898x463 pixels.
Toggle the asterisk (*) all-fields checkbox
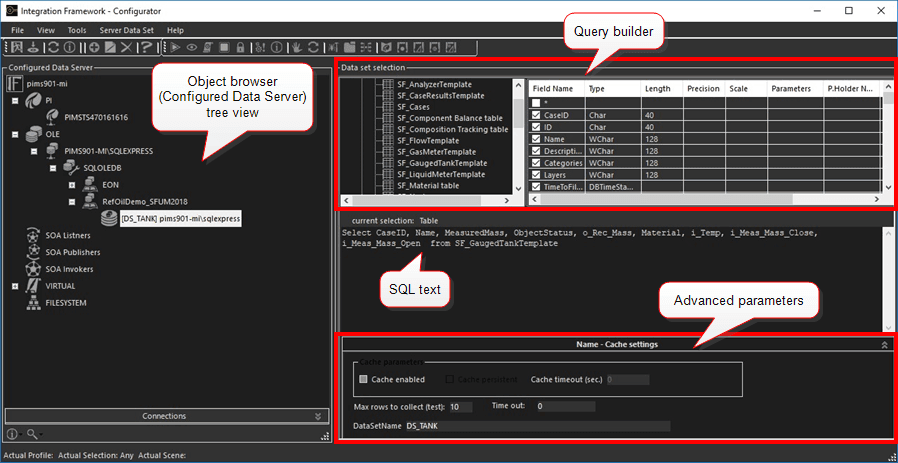click(x=536, y=103)
